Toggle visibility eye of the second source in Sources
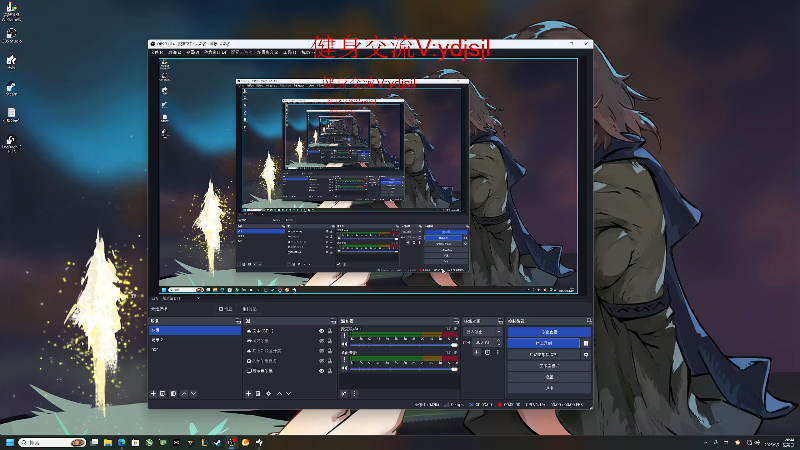Screen dimensions: 800x450 (321, 341)
